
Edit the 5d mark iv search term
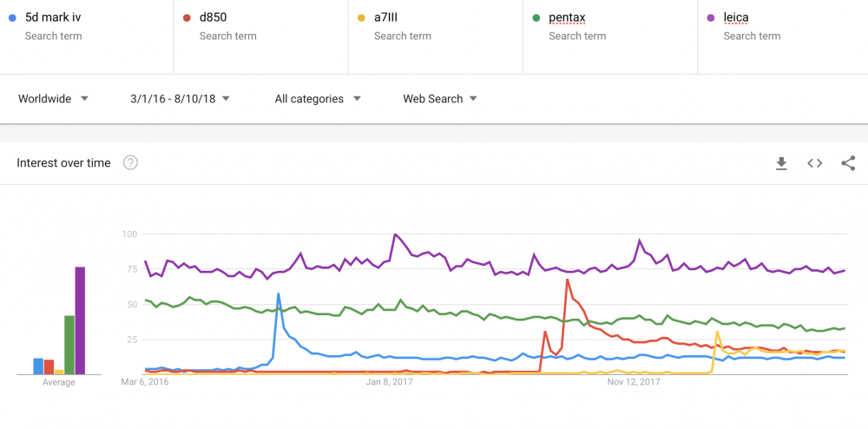53,16
